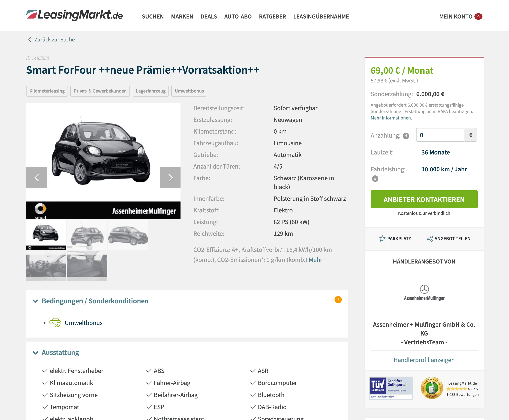Click Klimaautomatik in equipment list

tap(71, 383)
